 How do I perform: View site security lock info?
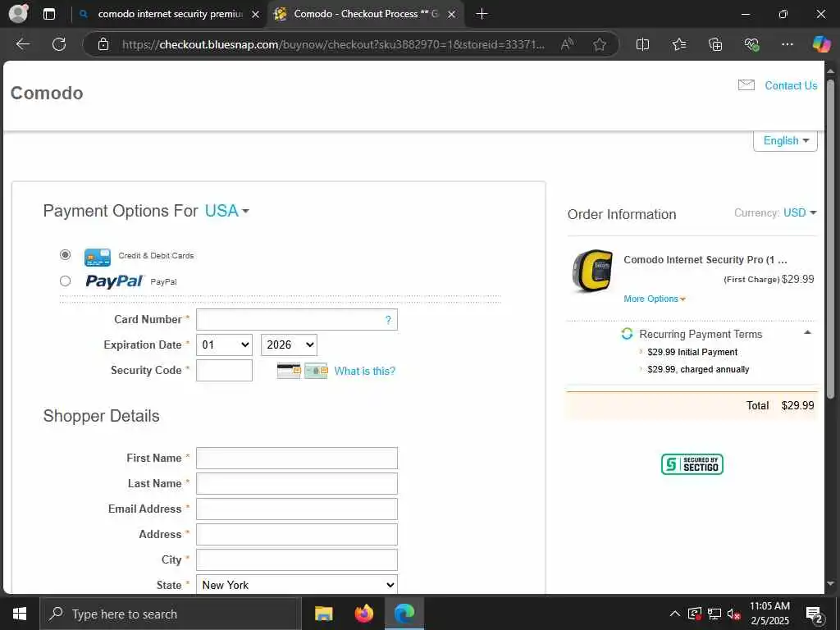pos(103,44)
